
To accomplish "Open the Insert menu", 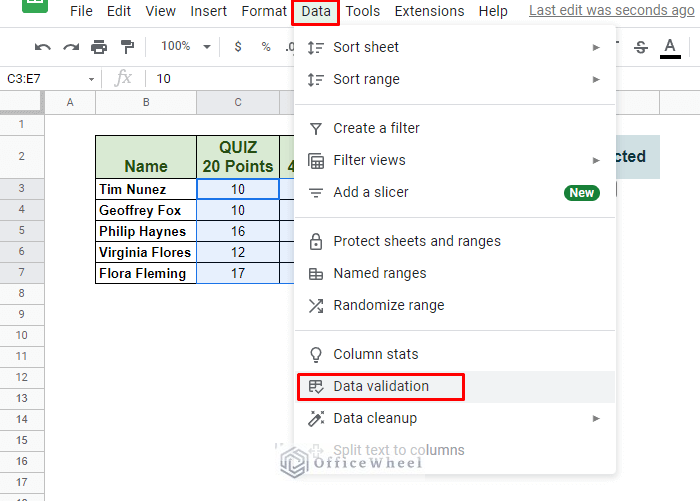I will [208, 11].
